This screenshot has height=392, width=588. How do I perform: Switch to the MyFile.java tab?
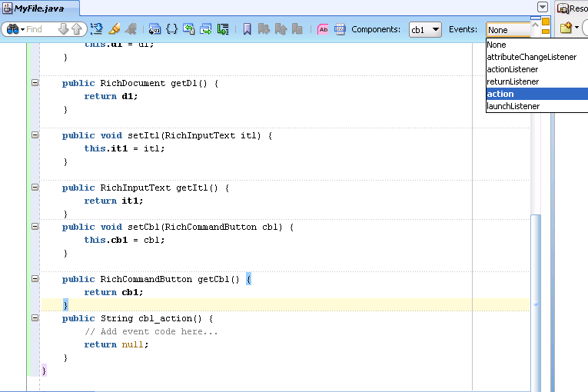[x=39, y=8]
